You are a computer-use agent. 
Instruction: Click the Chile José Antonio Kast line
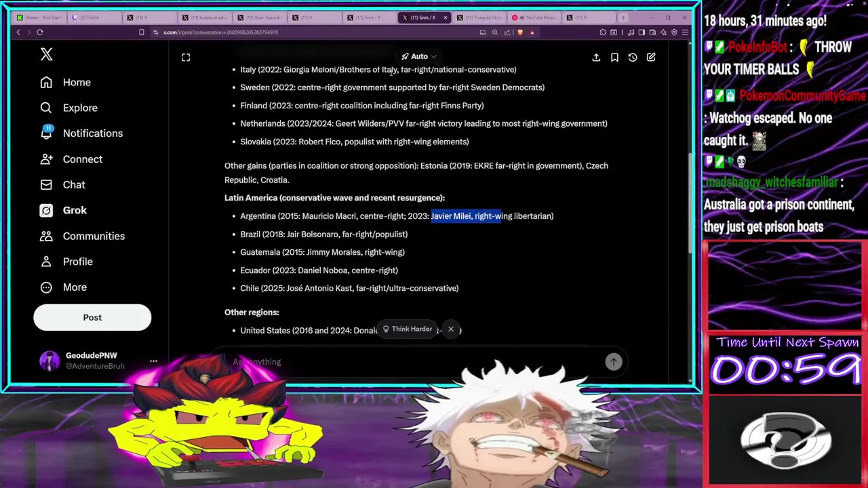pyautogui.click(x=349, y=289)
